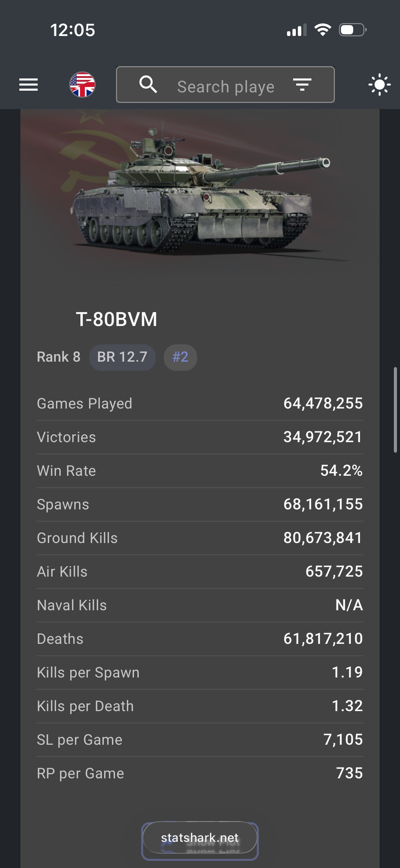The width and height of the screenshot is (400, 868).
Task: Change language via the flag icon
Action: pyautogui.click(x=82, y=85)
